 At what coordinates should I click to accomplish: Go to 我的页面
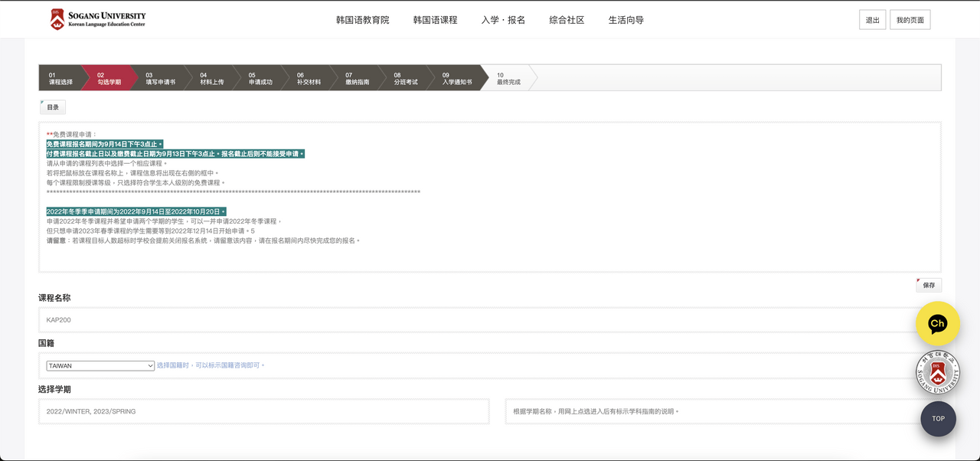[910, 20]
